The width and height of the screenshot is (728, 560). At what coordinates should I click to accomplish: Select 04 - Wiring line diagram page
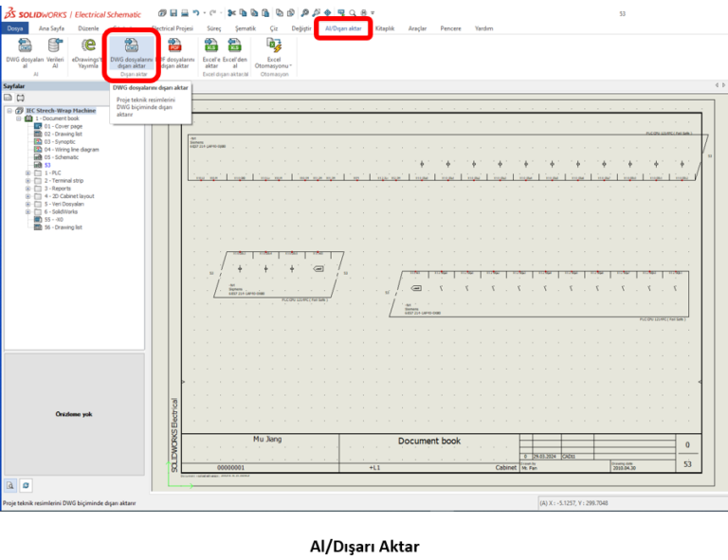click(70, 149)
